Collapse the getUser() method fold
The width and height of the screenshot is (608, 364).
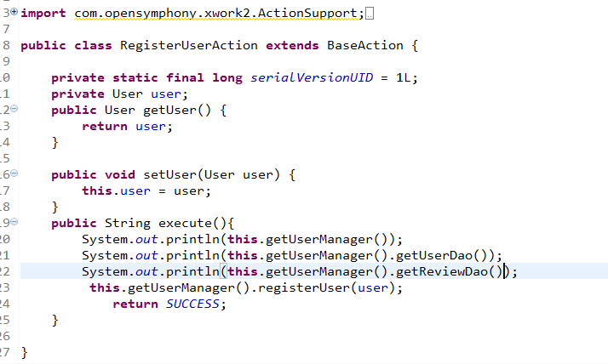(14, 108)
